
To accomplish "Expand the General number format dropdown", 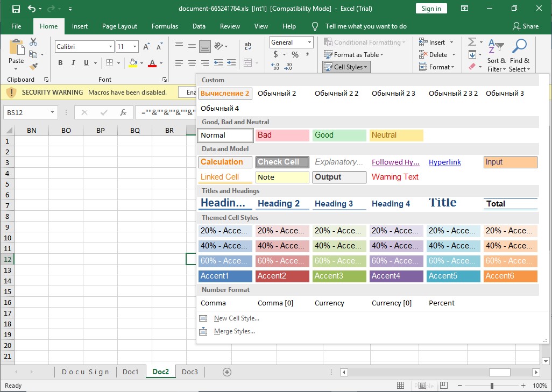I will pyautogui.click(x=310, y=42).
